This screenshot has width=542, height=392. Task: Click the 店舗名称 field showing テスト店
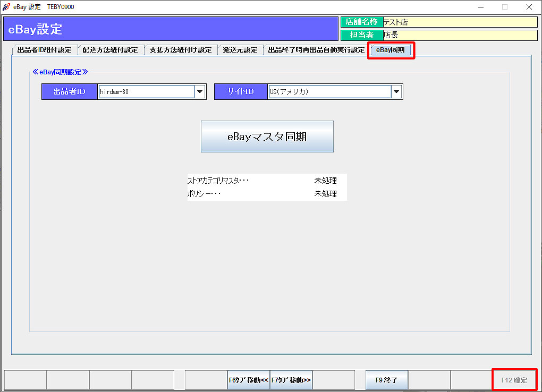coord(460,22)
